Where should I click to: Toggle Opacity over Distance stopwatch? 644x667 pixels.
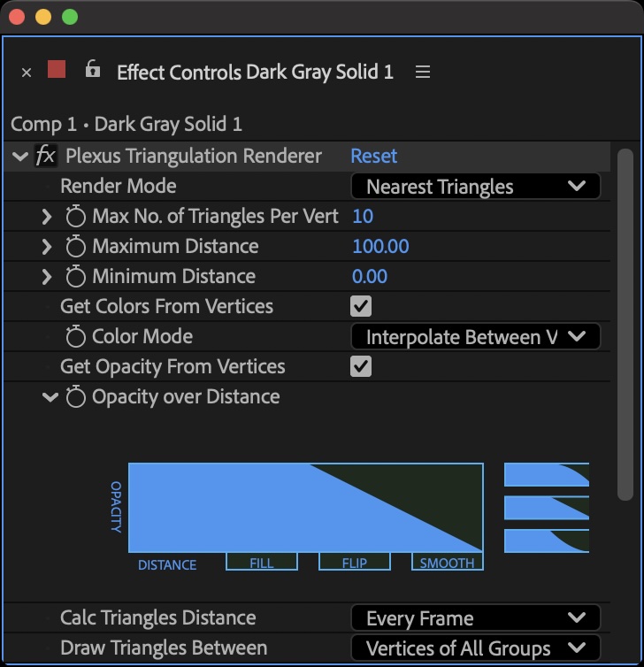tap(76, 397)
